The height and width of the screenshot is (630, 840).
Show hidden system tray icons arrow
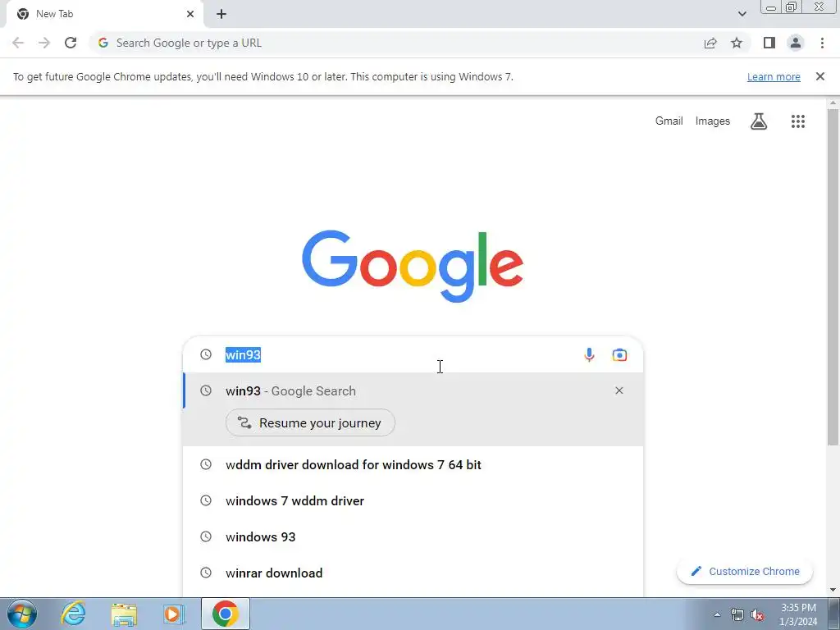coord(717,614)
